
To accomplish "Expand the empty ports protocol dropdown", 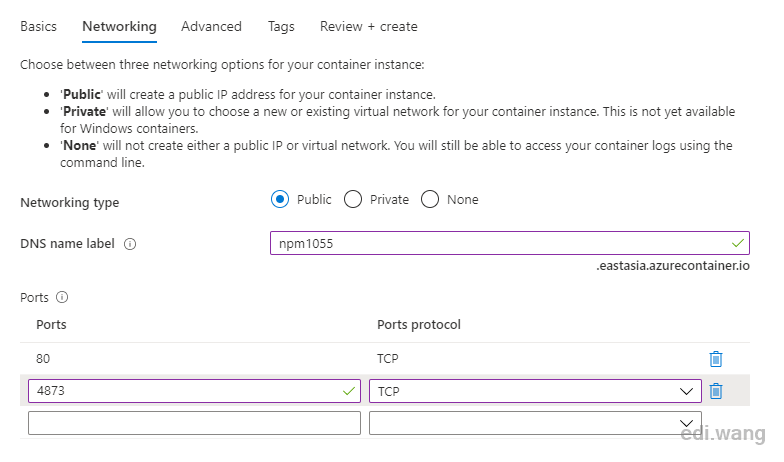I will [535, 423].
